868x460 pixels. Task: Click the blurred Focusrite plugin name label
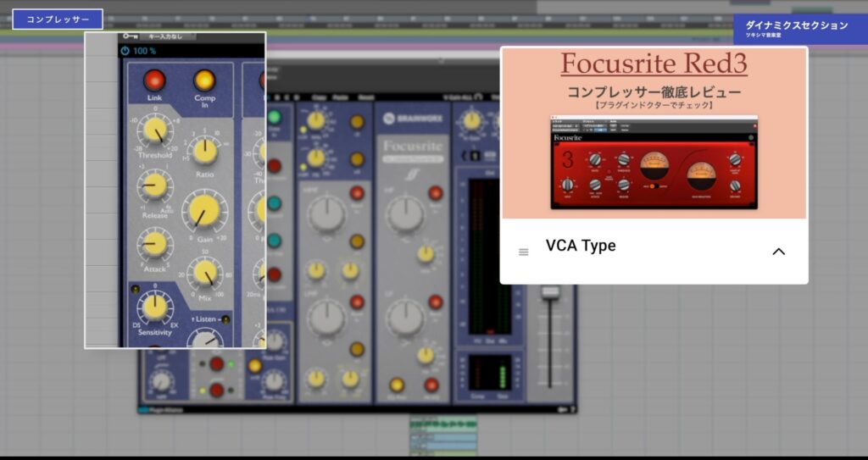click(413, 147)
